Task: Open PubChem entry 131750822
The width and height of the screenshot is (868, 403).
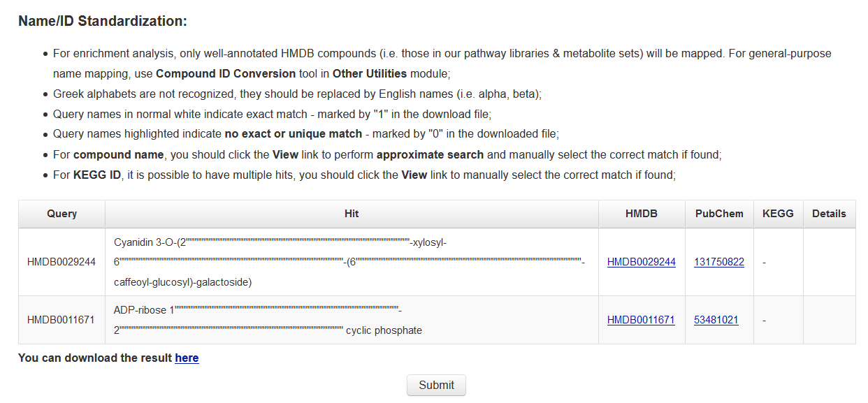Action: click(x=719, y=262)
